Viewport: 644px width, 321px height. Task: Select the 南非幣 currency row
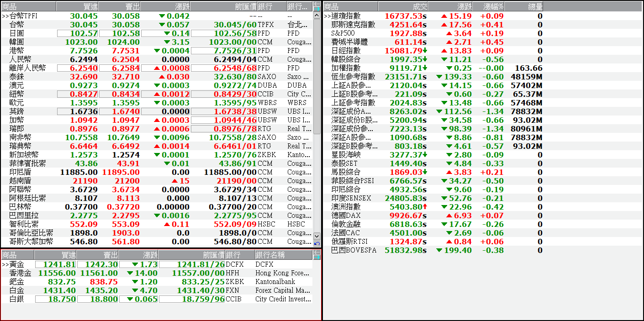pyautogui.click(x=157, y=137)
